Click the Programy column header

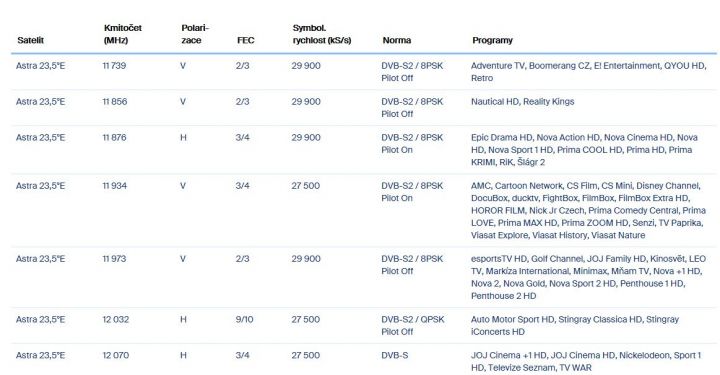(x=492, y=40)
